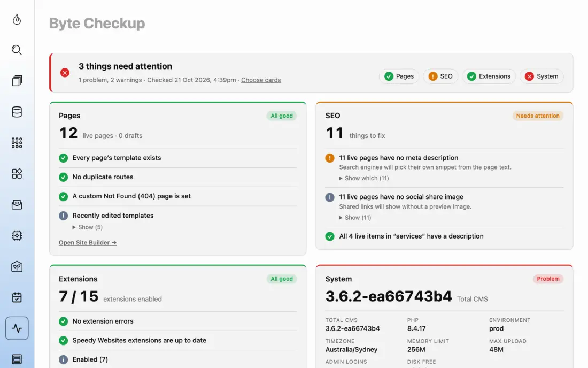
Task: Click the red X icon beside '3 things need attention'
Action: (x=65, y=72)
